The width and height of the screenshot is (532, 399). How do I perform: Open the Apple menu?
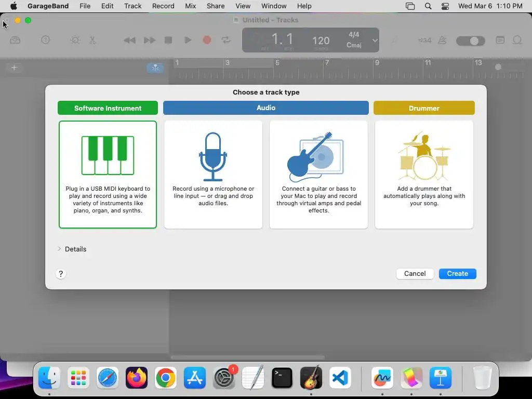[x=14, y=6]
